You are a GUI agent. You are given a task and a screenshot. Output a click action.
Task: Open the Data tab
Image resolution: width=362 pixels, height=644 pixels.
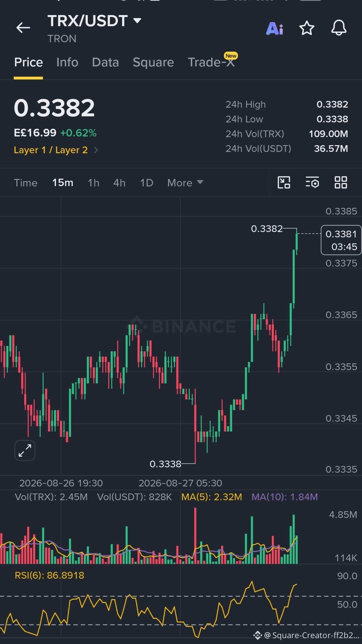[106, 62]
